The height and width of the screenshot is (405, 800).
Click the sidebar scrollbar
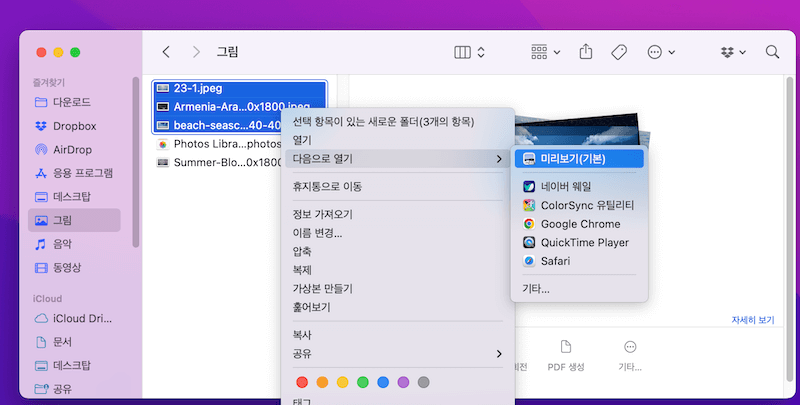(136, 162)
